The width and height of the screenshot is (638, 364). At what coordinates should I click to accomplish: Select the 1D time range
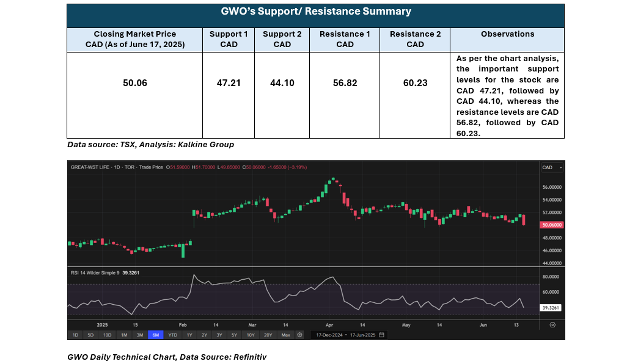click(x=75, y=335)
